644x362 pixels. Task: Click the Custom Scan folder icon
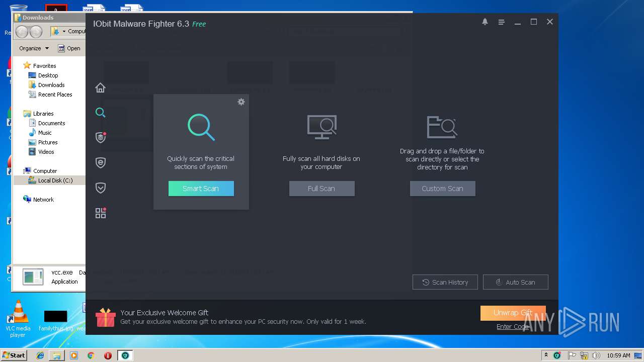pyautogui.click(x=442, y=127)
